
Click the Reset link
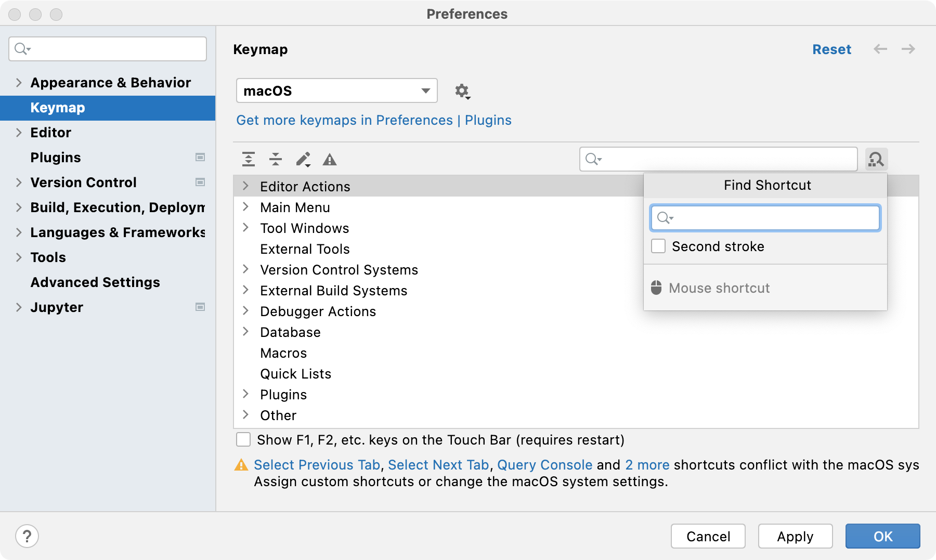[831, 49]
